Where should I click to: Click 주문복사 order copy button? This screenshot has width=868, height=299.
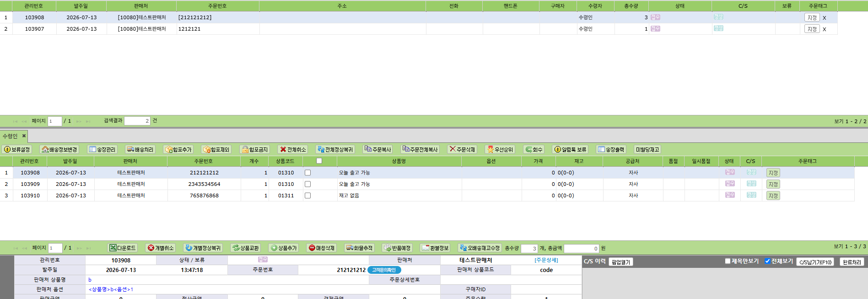pos(378,149)
